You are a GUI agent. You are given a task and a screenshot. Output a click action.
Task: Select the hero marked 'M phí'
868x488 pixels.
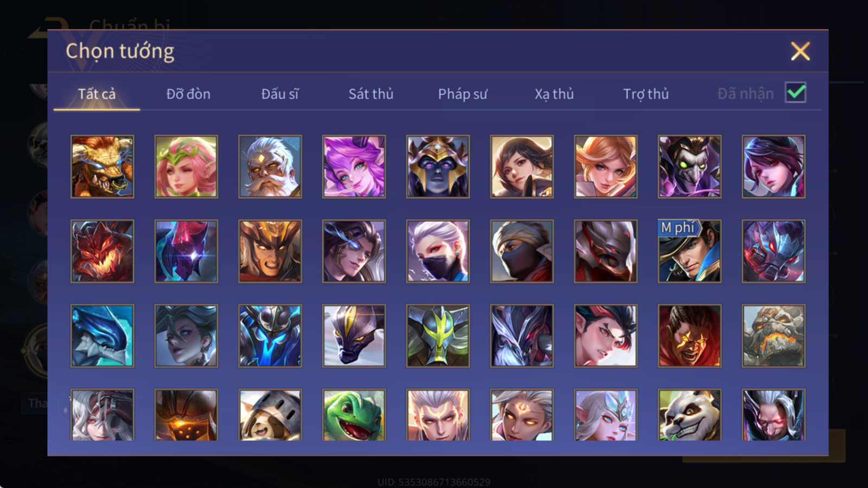(690, 251)
